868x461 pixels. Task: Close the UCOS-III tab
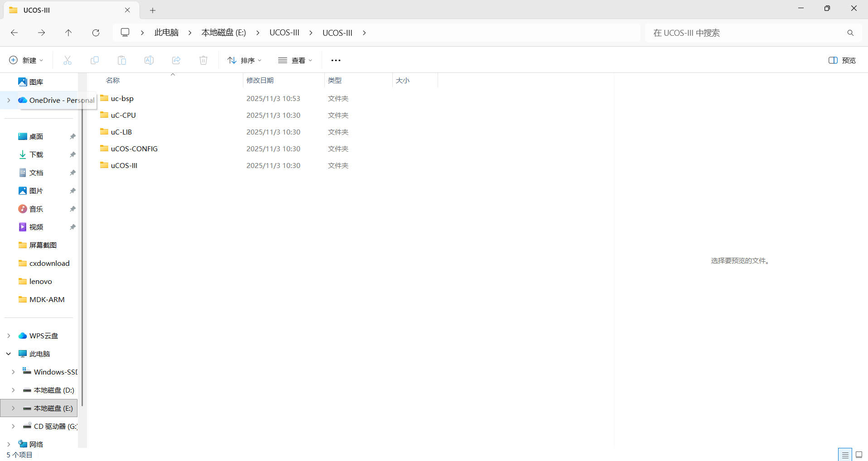point(127,10)
